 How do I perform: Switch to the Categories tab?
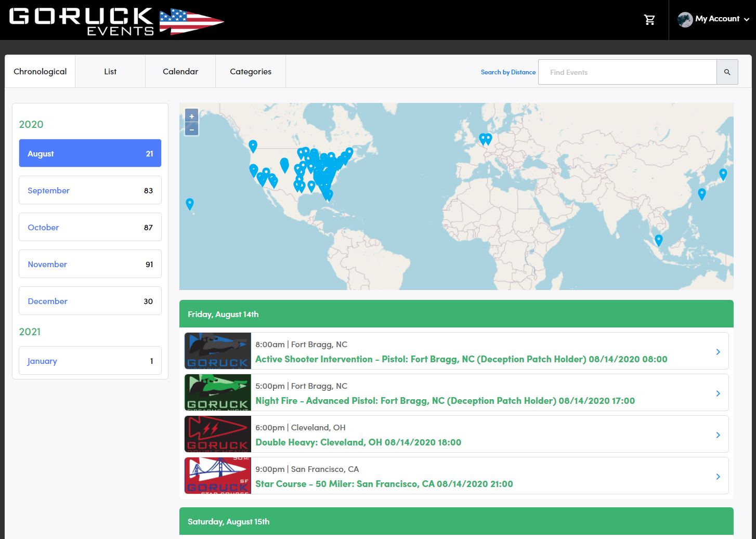click(251, 71)
